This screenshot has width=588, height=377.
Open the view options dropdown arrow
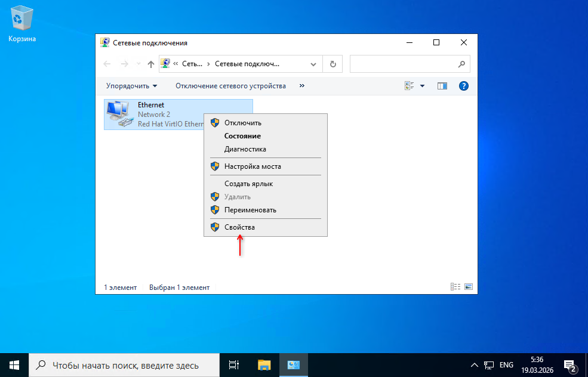[422, 86]
